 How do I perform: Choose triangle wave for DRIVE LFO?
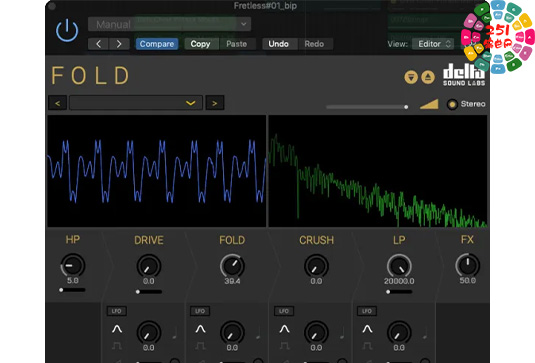tap(117, 329)
